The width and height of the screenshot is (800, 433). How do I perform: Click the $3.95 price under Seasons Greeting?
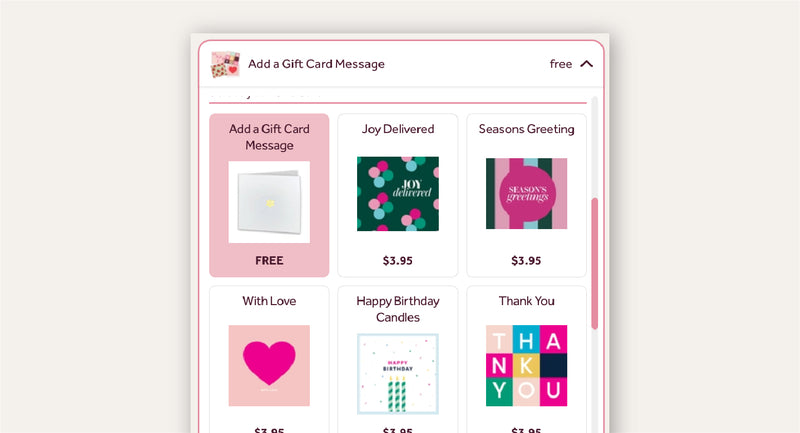(x=526, y=261)
